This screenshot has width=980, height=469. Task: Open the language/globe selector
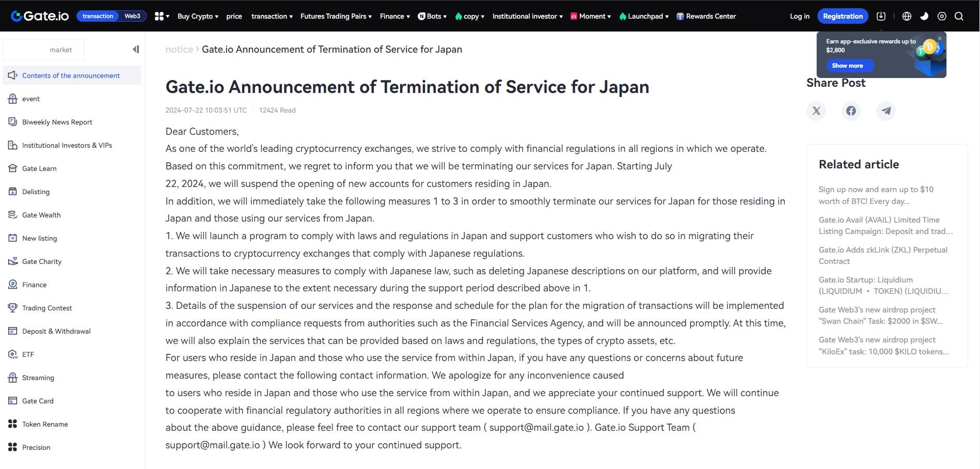click(x=906, y=16)
